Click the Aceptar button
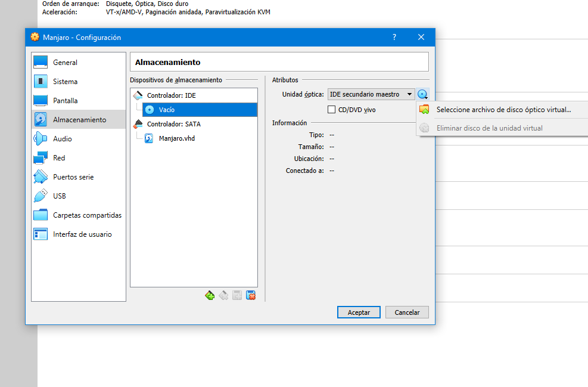The width and height of the screenshot is (588, 387). (359, 312)
